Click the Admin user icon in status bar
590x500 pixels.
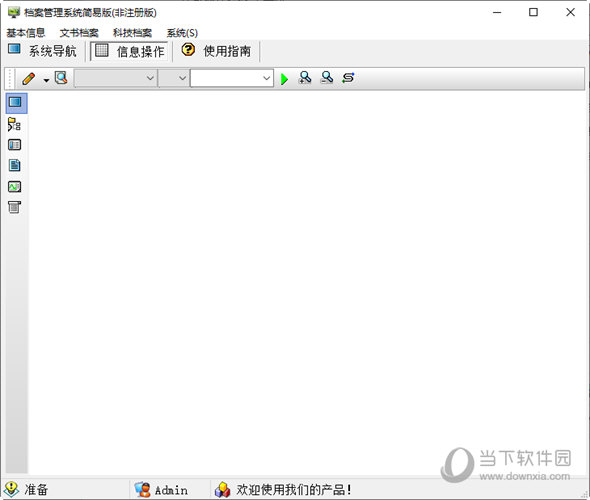[x=143, y=489]
